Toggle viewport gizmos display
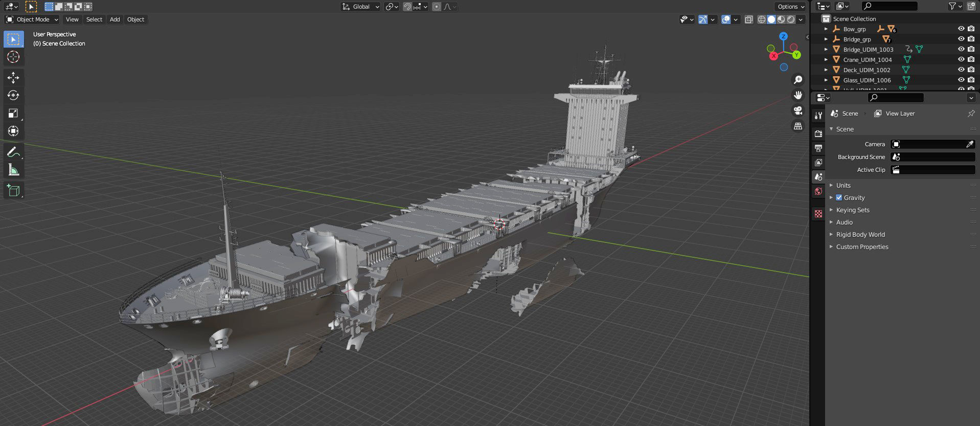The width and height of the screenshot is (980, 426). point(703,19)
